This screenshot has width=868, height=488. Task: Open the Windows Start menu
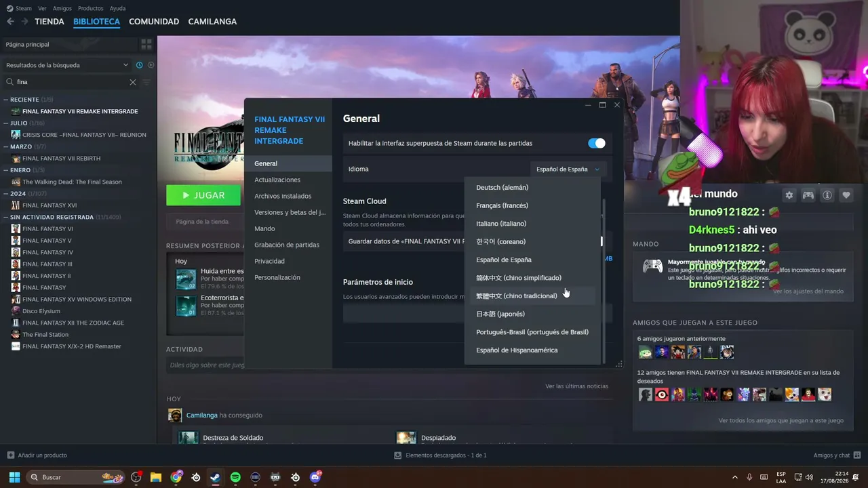14,477
